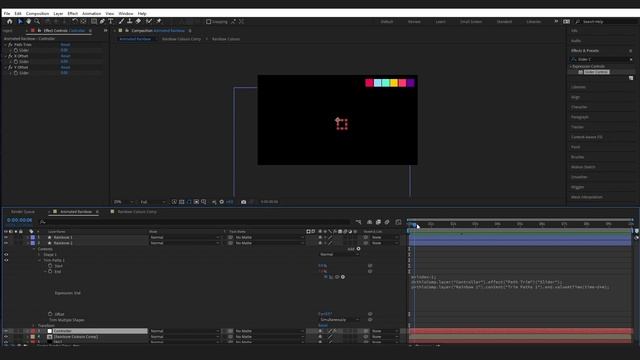Select the Pen tool
The height and width of the screenshot is (360, 640).
[102, 21]
